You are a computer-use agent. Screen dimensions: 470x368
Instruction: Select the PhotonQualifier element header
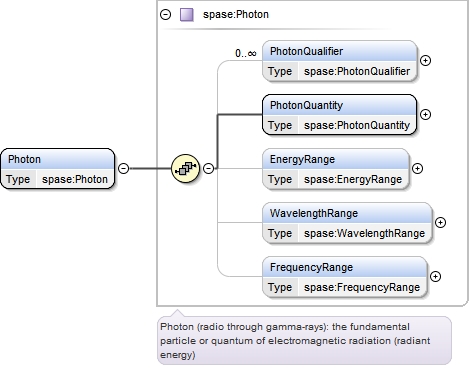pyautogui.click(x=340, y=51)
